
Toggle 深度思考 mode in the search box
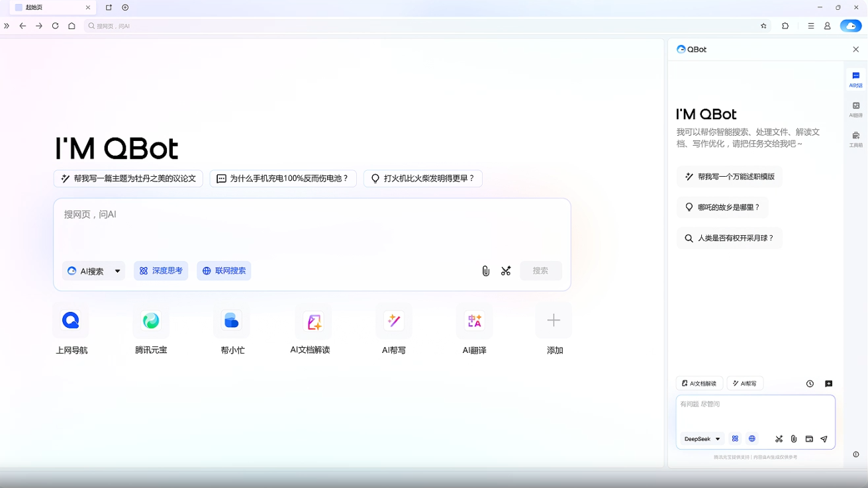pyautogui.click(x=161, y=271)
